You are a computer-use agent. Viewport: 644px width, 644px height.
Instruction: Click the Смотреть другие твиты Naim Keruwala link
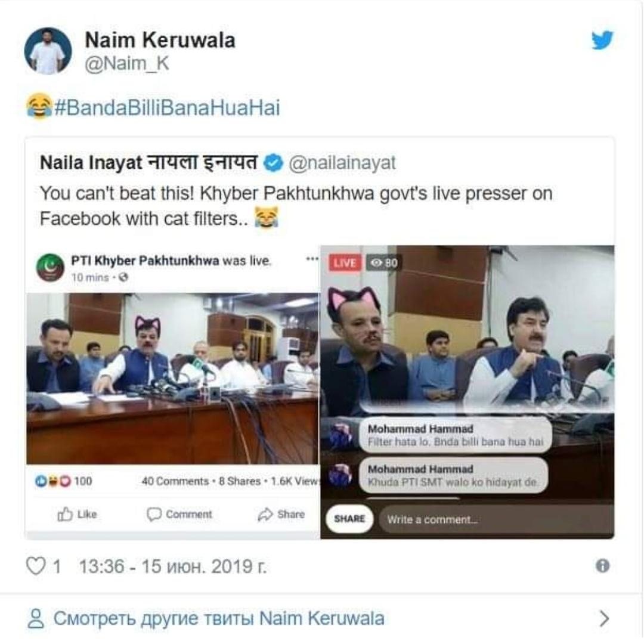click(x=218, y=618)
